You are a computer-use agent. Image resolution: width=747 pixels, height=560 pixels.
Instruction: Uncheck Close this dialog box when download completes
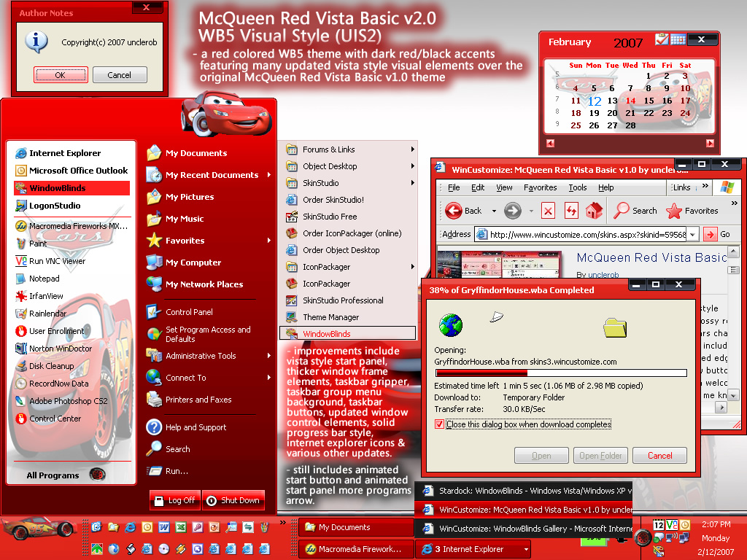pos(439,424)
